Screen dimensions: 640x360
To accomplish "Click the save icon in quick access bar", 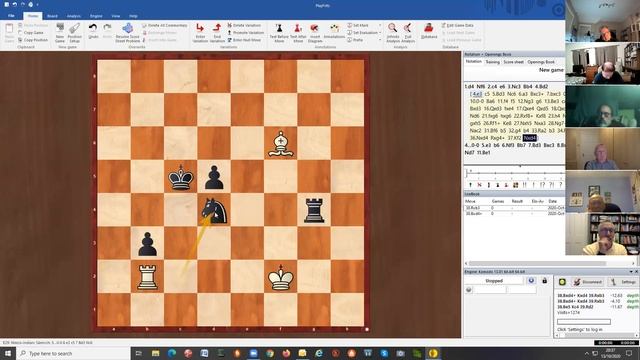I will coord(7,4).
